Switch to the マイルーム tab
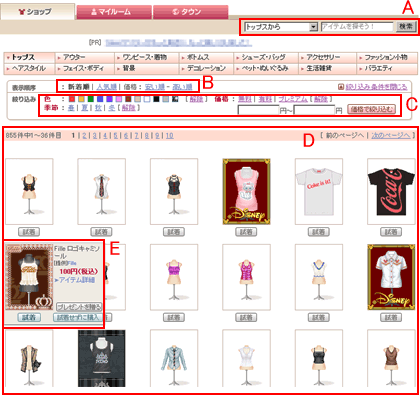420x395 pixels. click(114, 12)
